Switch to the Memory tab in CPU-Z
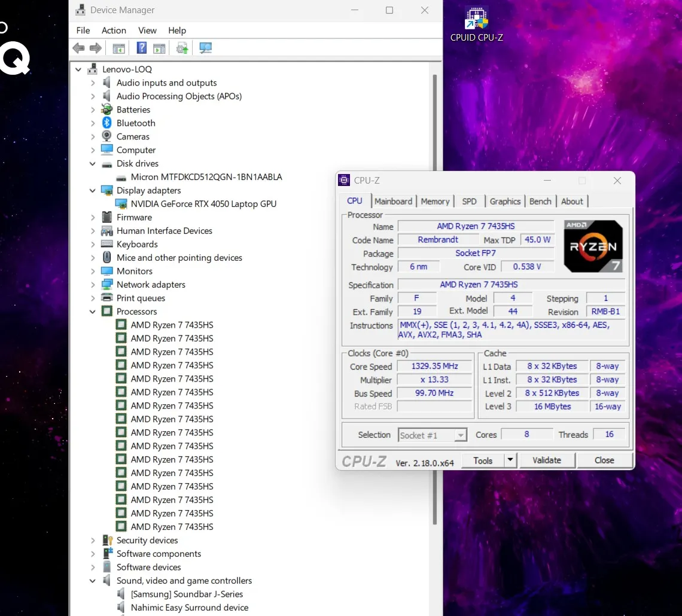This screenshot has height=616, width=682. click(435, 202)
